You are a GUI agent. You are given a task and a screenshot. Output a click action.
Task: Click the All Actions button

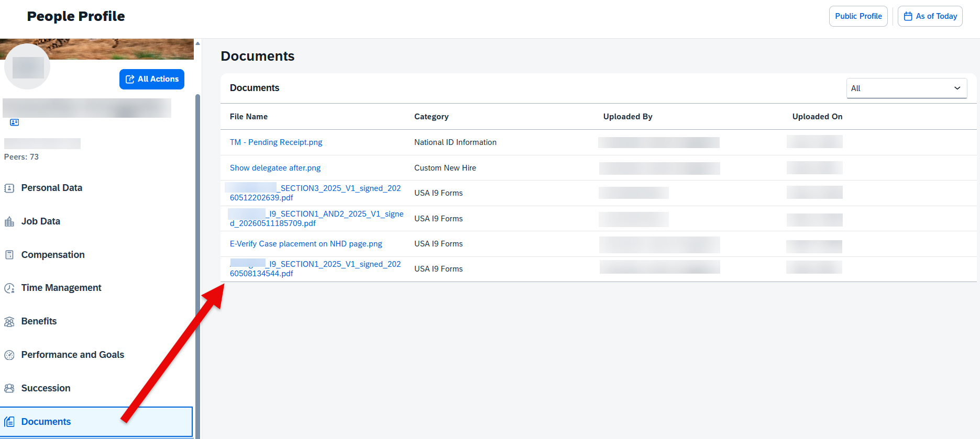click(x=152, y=79)
